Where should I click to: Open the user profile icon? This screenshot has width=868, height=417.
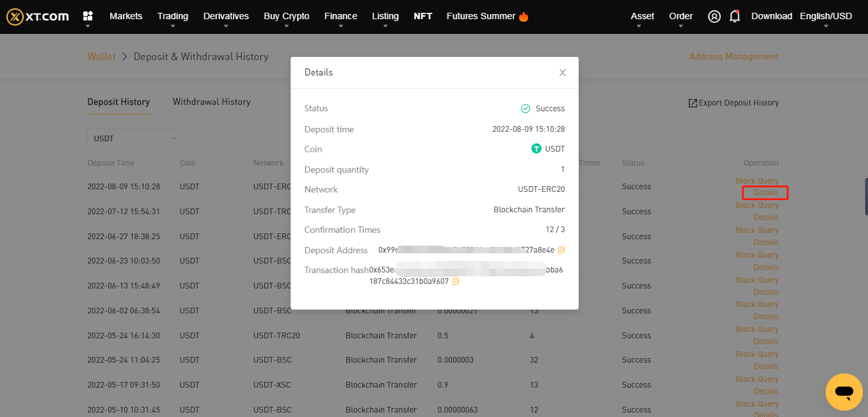coord(714,17)
